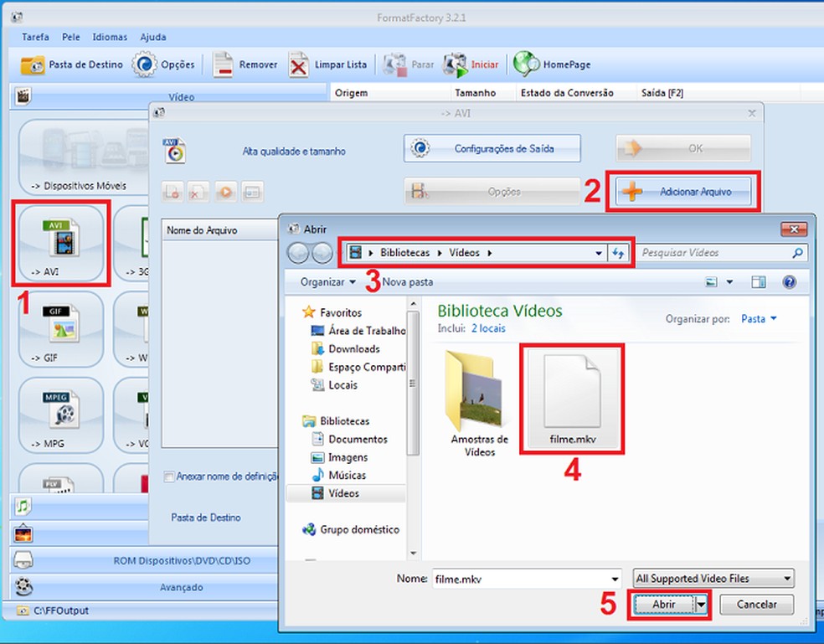This screenshot has height=644, width=824.
Task: Refresh the Vídeos folder location
Action: pyautogui.click(x=618, y=253)
